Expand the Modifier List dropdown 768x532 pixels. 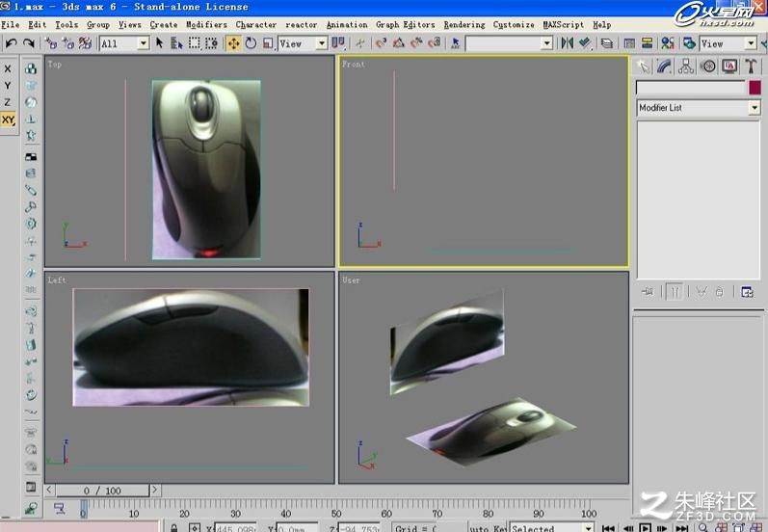point(755,107)
